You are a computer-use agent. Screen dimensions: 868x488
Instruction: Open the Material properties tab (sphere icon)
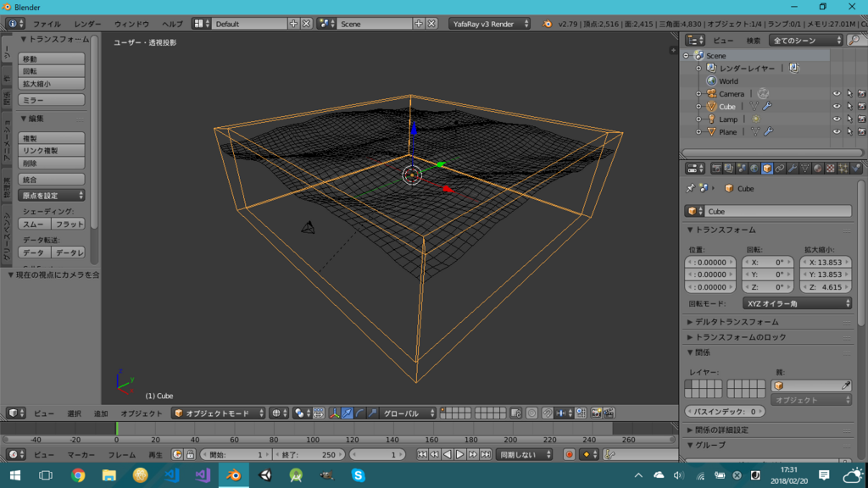coord(818,169)
